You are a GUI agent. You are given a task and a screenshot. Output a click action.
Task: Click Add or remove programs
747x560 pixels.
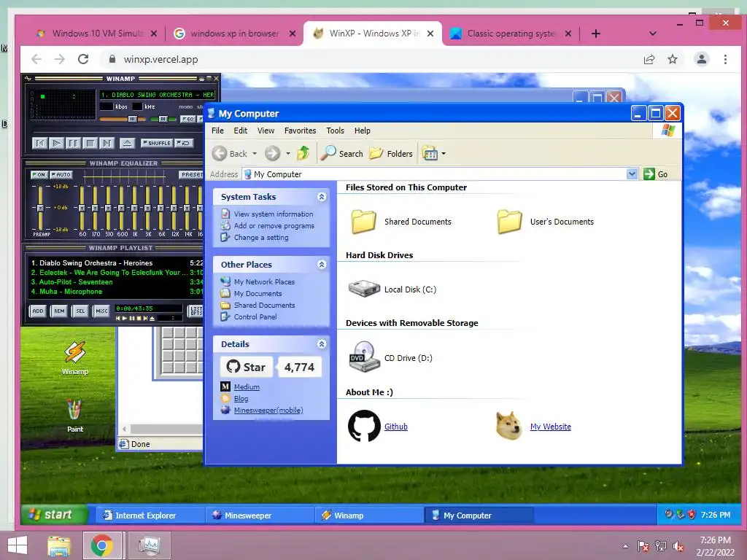pos(274,226)
